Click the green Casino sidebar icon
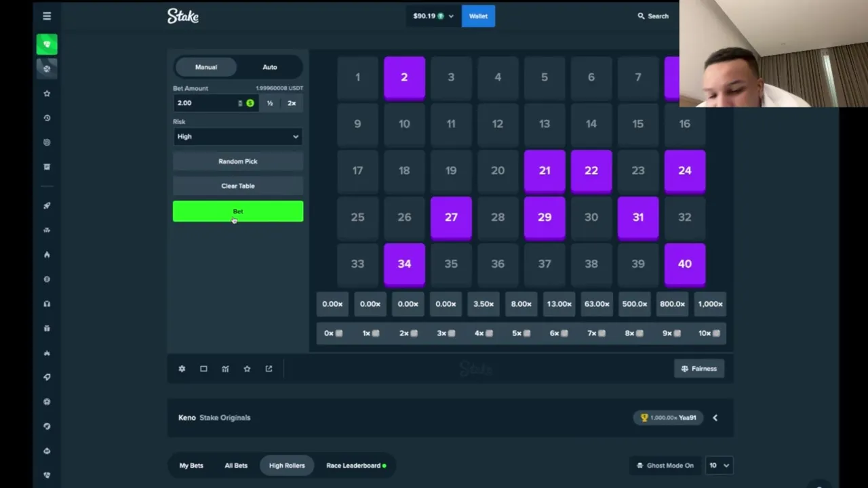Viewport: 868px width, 488px height. pyautogui.click(x=47, y=44)
